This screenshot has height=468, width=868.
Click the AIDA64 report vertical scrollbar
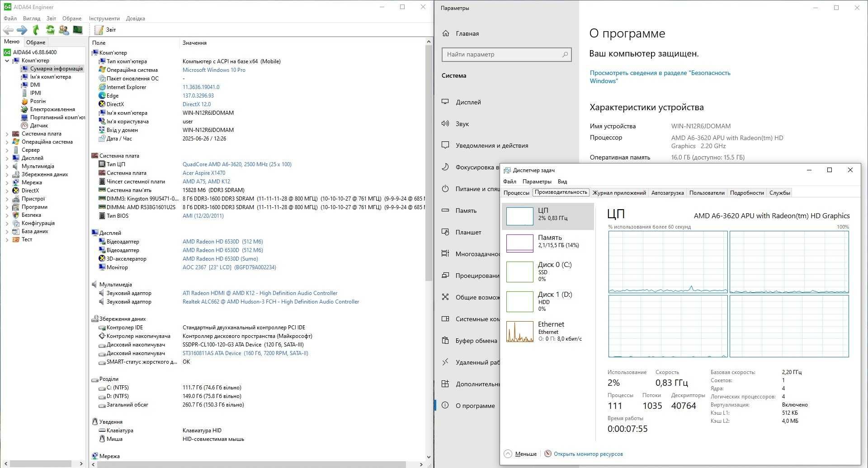click(429, 163)
